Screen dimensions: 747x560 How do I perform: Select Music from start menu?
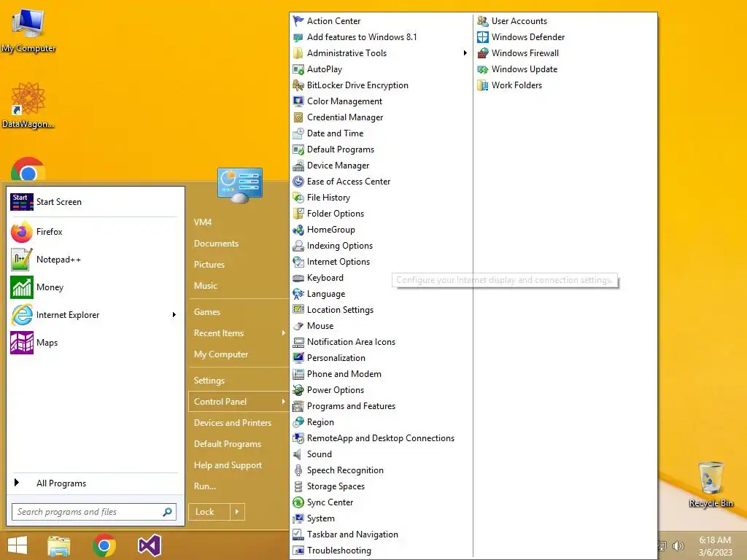point(205,286)
